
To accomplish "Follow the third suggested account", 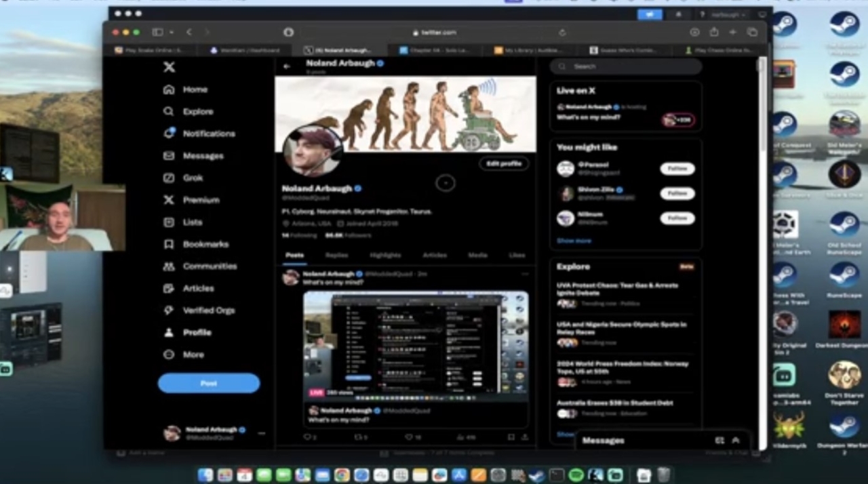I will pyautogui.click(x=677, y=218).
